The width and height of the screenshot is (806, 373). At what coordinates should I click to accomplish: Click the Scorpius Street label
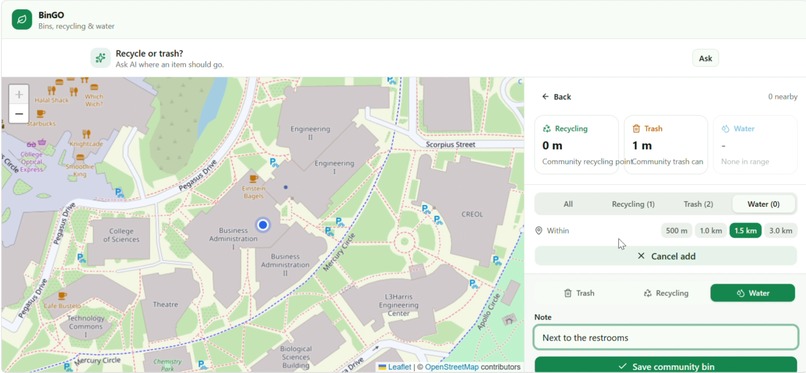point(450,145)
